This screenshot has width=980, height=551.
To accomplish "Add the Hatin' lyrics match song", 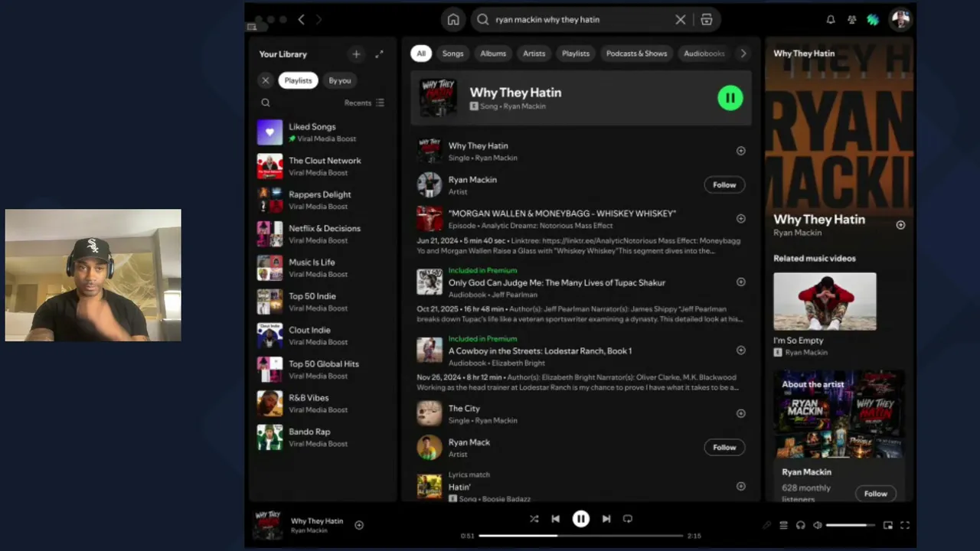I will (x=740, y=486).
